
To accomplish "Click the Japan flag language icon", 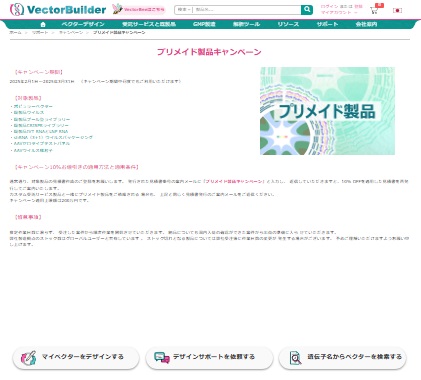I will tap(397, 10).
